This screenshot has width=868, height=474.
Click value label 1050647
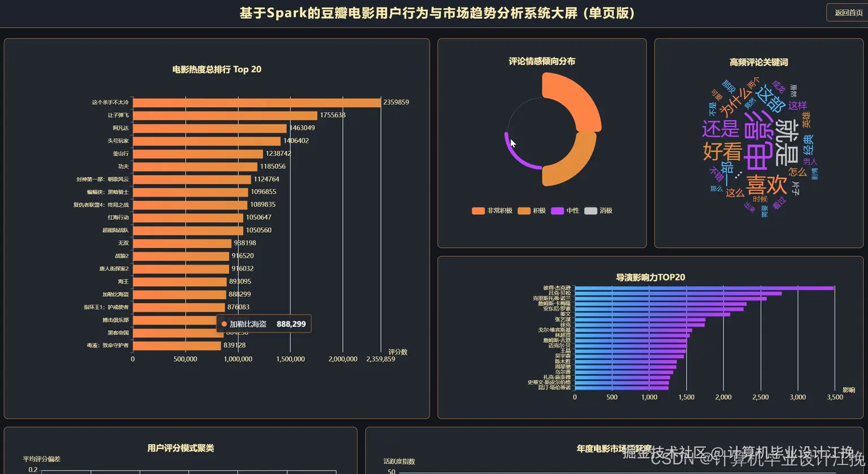[x=258, y=218]
